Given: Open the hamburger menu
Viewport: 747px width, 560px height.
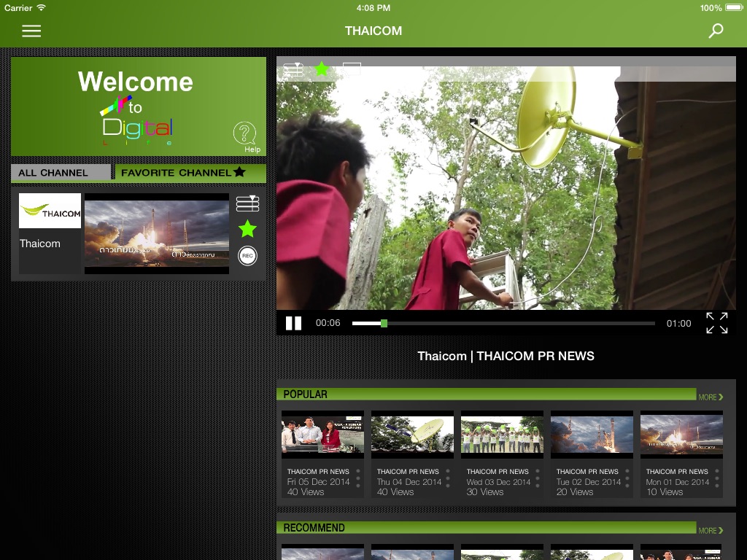Looking at the screenshot, I should tap(31, 31).
